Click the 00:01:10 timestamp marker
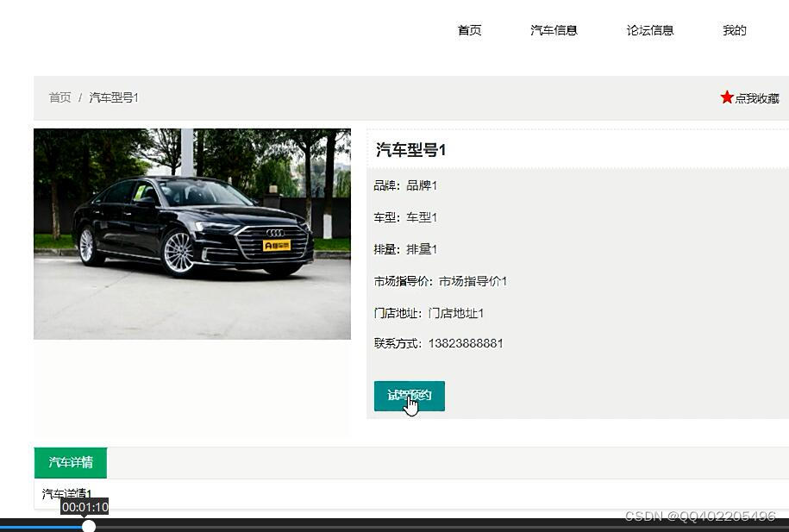The width and height of the screenshot is (789, 532). click(85, 507)
